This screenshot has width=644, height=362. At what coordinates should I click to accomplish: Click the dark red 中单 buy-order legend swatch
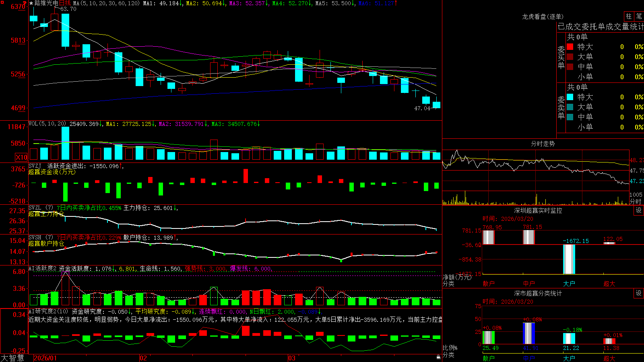point(570,67)
